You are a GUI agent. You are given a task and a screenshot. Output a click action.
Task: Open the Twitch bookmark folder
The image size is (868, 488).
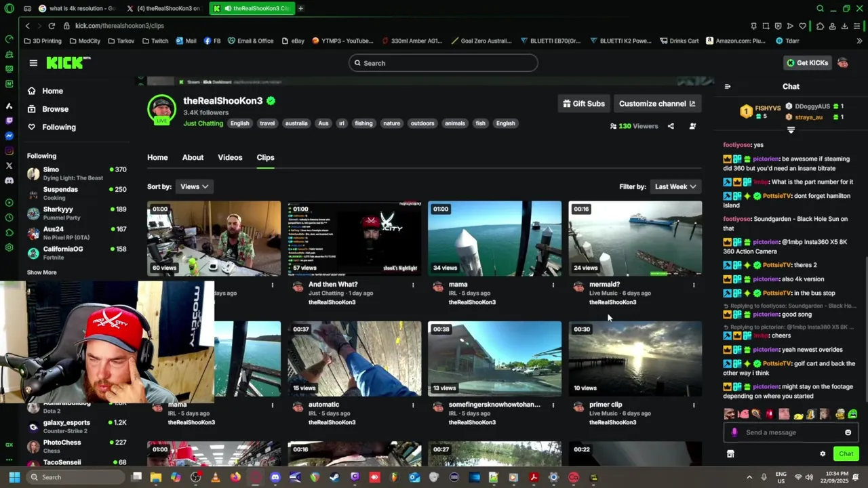[x=155, y=41]
